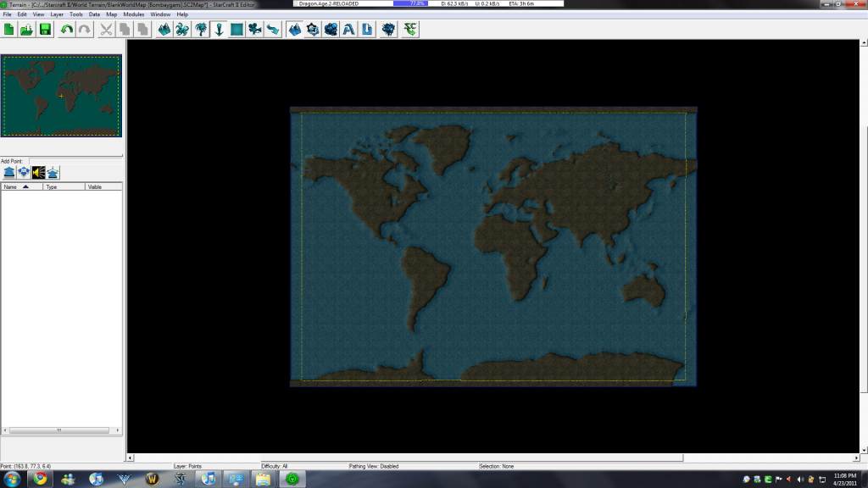Open World of Warcraft from the taskbar
The width and height of the screenshot is (868, 488).
click(153, 480)
